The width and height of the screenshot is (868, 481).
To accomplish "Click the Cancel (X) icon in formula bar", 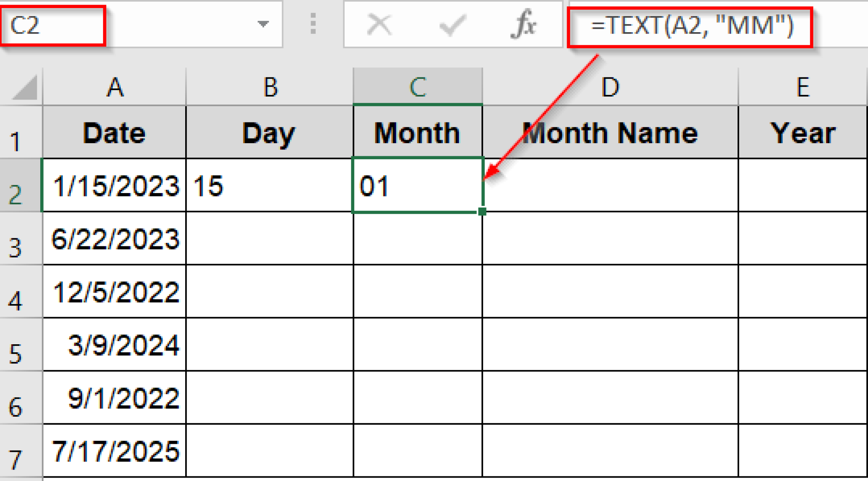I will (378, 25).
